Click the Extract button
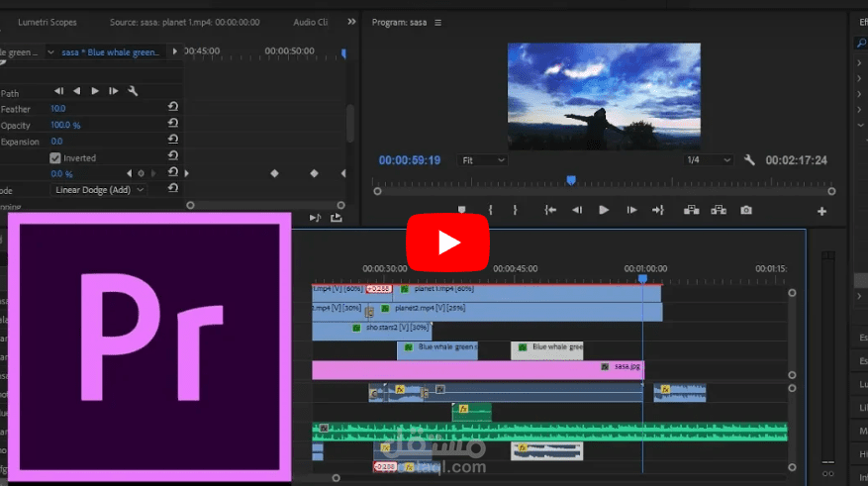The width and height of the screenshot is (868, 486). (x=719, y=210)
